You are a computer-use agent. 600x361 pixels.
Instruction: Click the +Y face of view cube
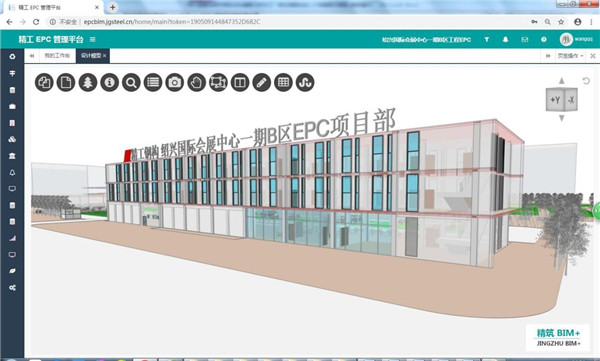(555, 100)
